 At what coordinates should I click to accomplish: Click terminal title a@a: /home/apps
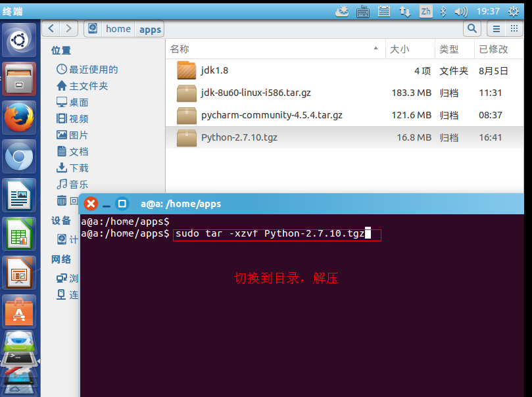click(x=181, y=204)
